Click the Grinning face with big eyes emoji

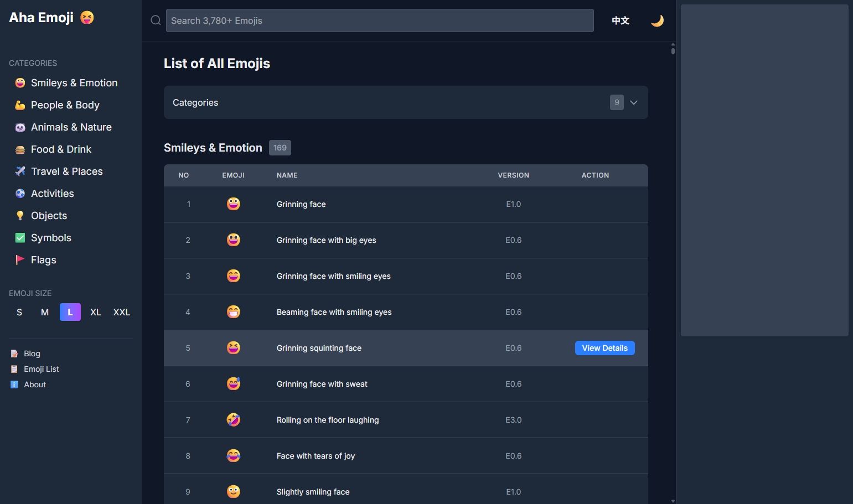(234, 240)
